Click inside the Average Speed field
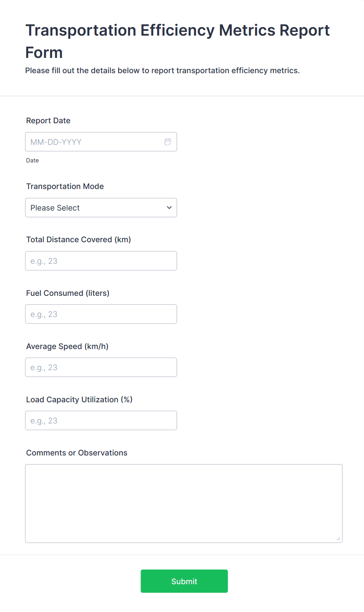Screen dimensions: 364x612 pyautogui.click(x=101, y=367)
